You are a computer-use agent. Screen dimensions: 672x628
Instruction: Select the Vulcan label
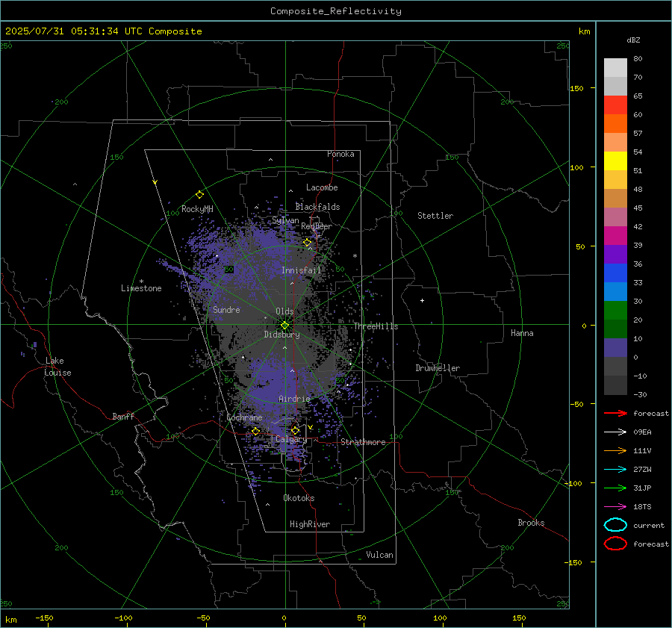click(379, 555)
